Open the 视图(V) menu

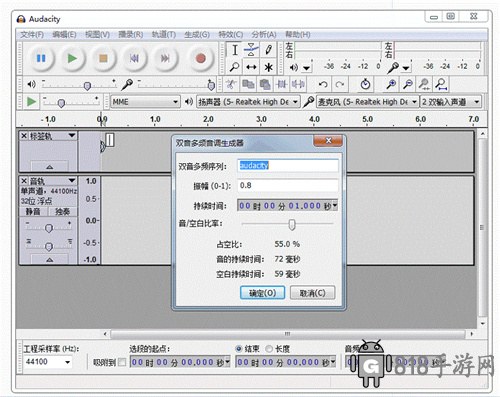click(x=97, y=35)
